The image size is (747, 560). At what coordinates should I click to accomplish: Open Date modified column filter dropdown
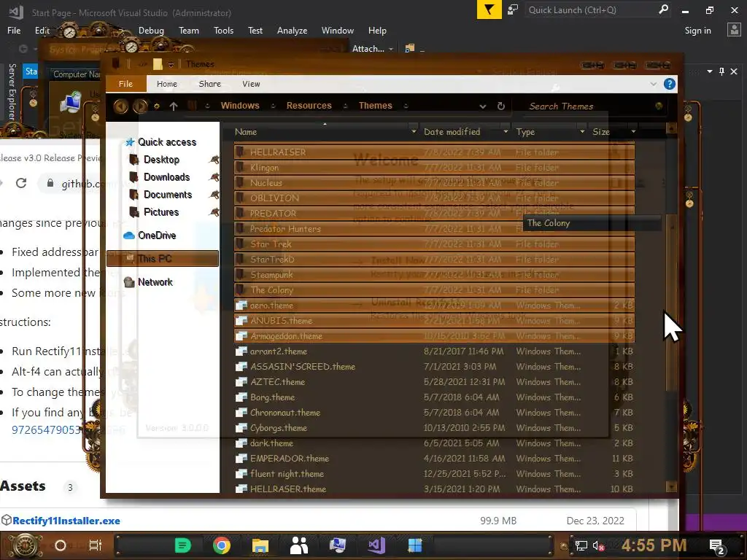pos(506,131)
